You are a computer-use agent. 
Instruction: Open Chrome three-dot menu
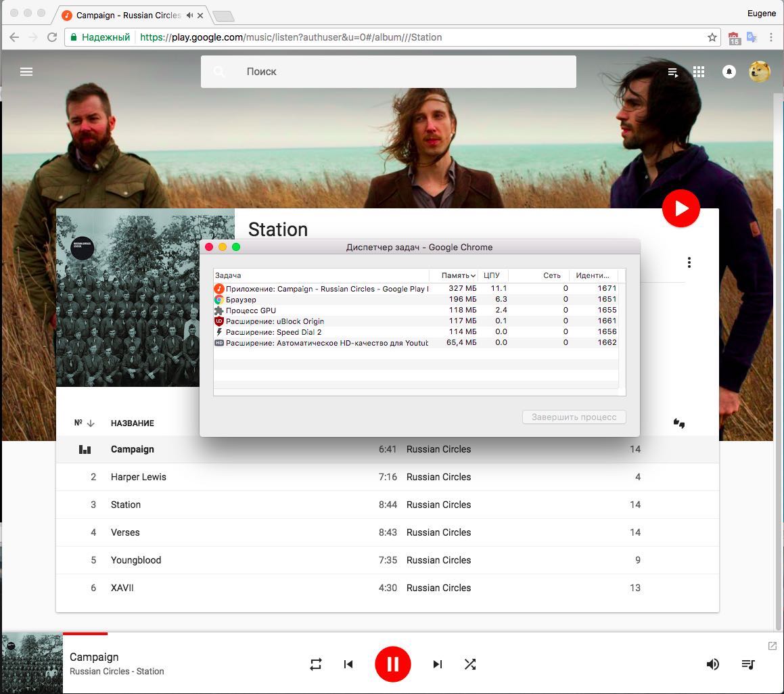[x=771, y=37]
